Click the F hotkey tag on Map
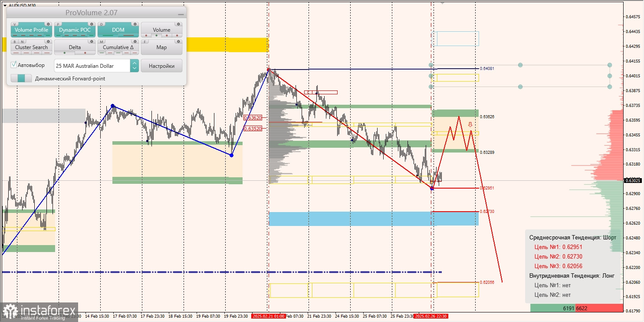This screenshot has height=322, width=644. click(145, 42)
